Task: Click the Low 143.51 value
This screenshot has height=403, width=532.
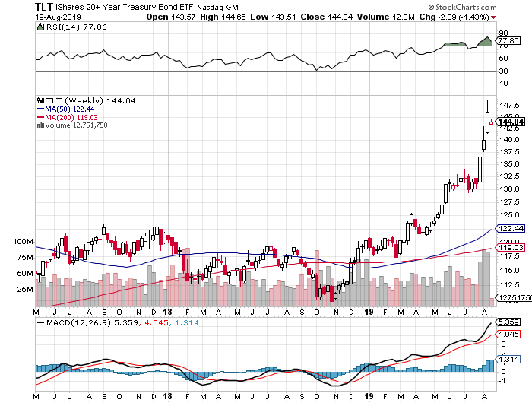Action: coord(273,17)
